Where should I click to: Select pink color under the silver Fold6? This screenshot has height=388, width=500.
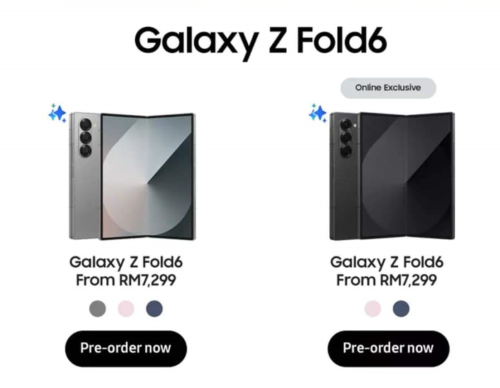126,308
